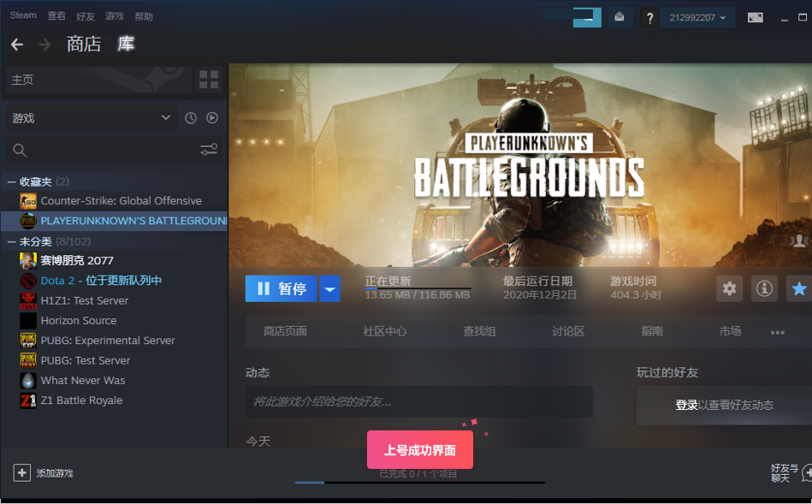
Task: Open the 好友 menu in menu bar
Action: (86, 16)
